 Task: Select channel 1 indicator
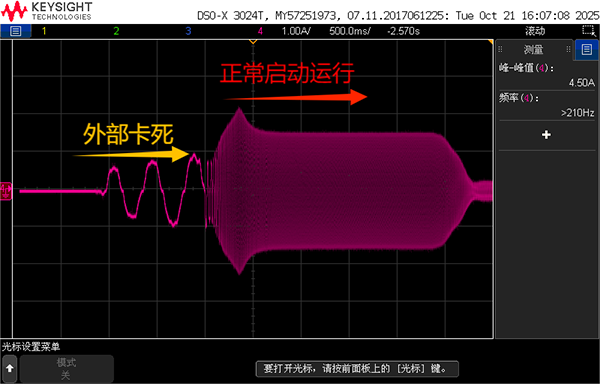click(x=44, y=31)
